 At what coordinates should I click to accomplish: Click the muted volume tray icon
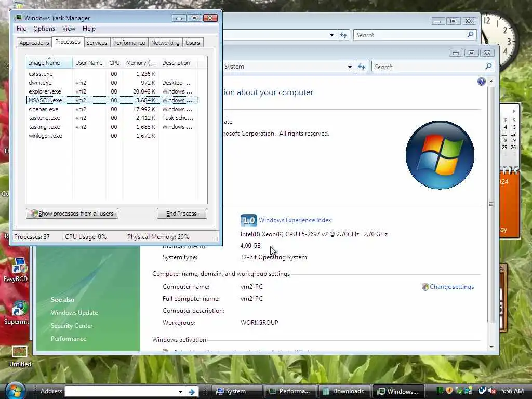(493, 391)
